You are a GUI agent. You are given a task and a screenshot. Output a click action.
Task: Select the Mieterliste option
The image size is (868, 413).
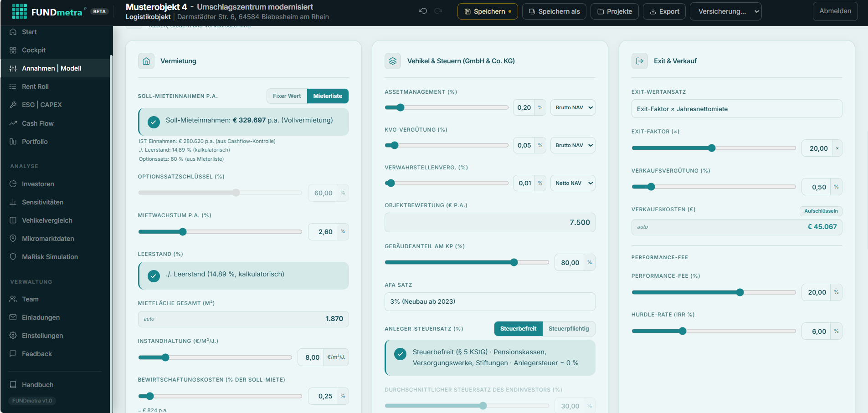point(328,96)
